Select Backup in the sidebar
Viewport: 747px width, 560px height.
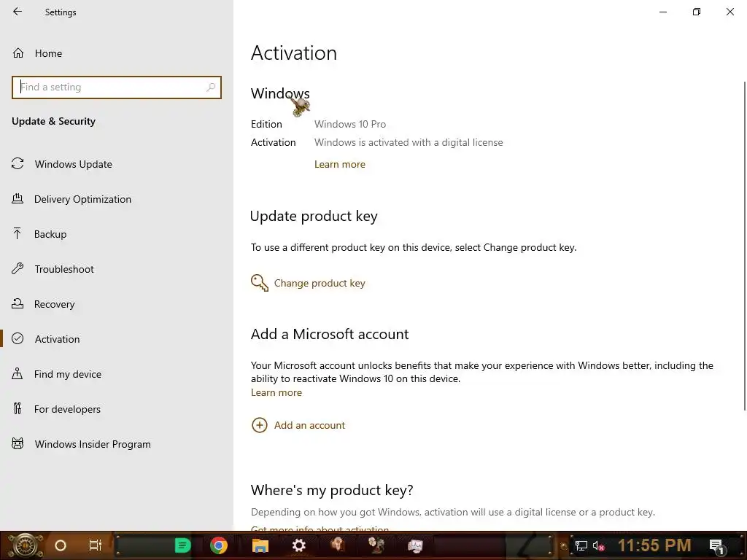pyautogui.click(x=50, y=234)
